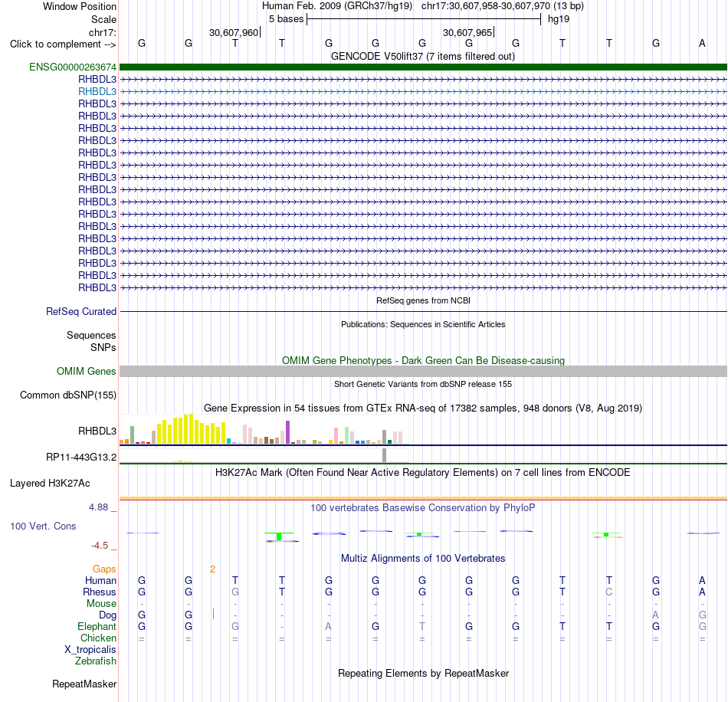Viewport: 728px width, 702px height.
Task: Click the 4.88 PhyloP maximum value
Action: 98,507
